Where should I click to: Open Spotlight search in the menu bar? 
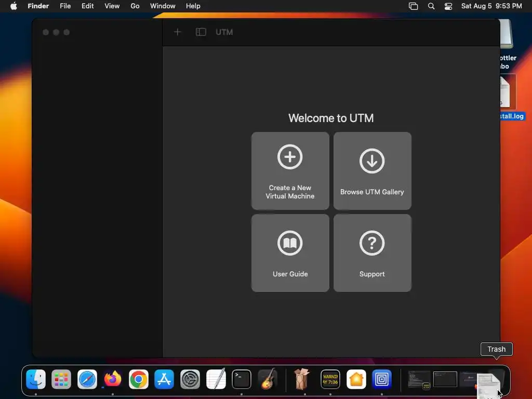[x=431, y=6]
